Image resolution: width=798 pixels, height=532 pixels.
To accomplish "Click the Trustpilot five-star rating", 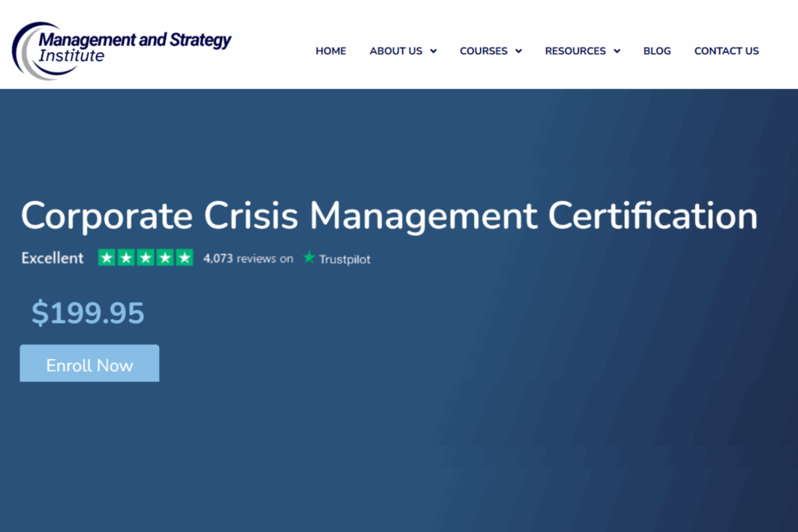I will point(146,258).
